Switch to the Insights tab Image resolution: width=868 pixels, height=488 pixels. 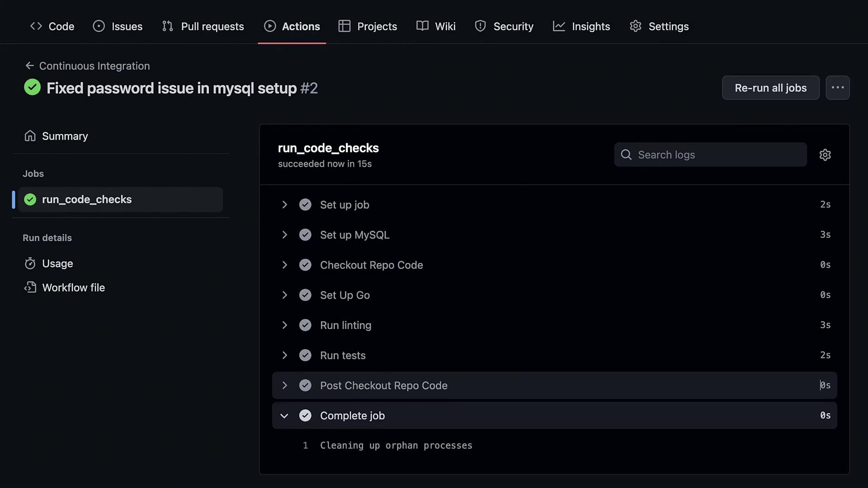[x=581, y=26]
